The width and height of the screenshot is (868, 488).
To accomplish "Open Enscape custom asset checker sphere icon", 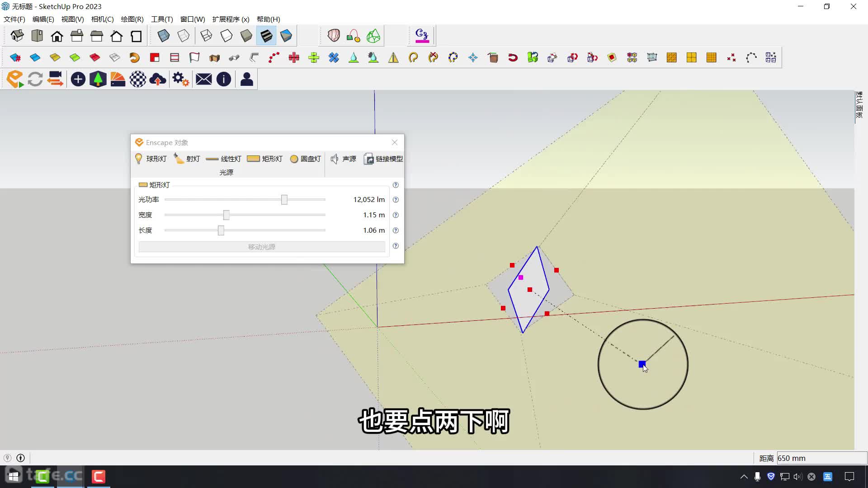I will 137,79.
